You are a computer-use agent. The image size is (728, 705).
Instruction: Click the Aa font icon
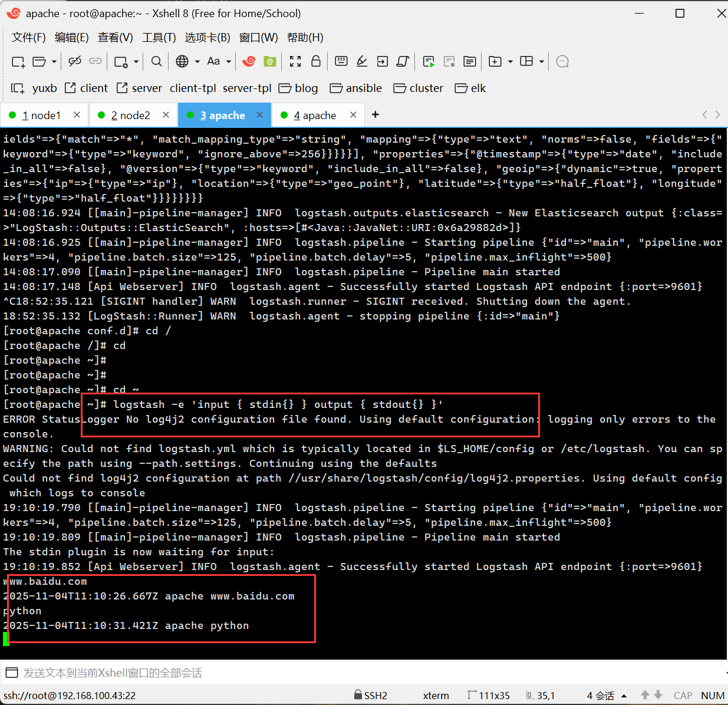[213, 61]
